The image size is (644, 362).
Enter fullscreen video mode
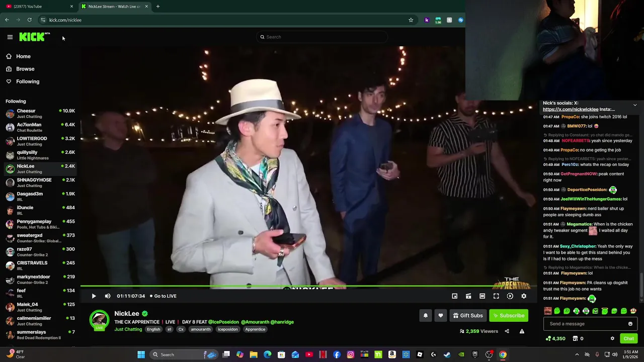point(496,296)
